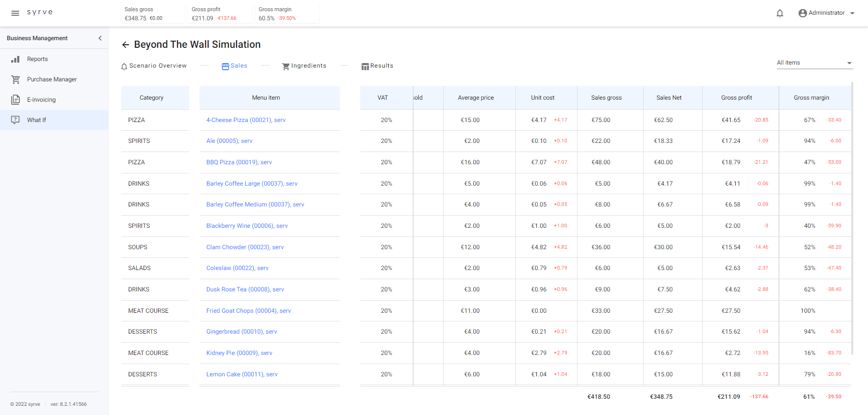Click the Purchase Manager cart icon
The height and width of the screenshot is (415, 868).
point(16,79)
